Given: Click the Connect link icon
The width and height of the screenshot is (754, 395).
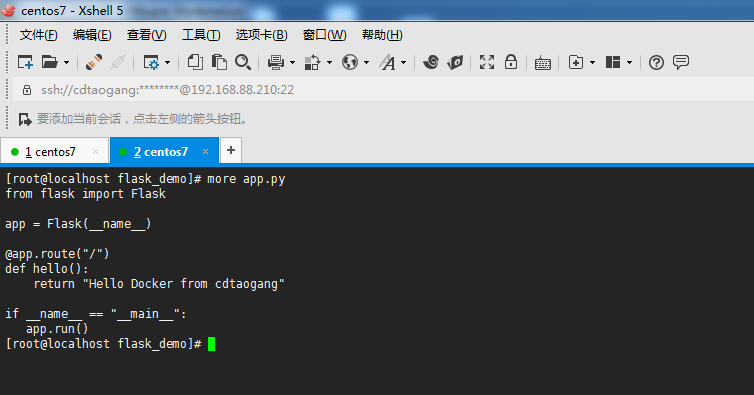Looking at the screenshot, I should click(93, 62).
